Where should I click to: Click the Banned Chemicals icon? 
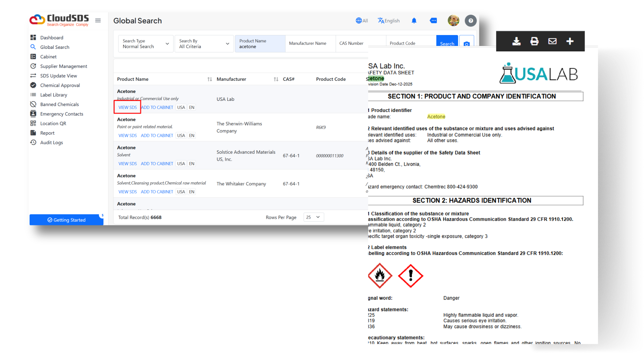click(x=33, y=104)
